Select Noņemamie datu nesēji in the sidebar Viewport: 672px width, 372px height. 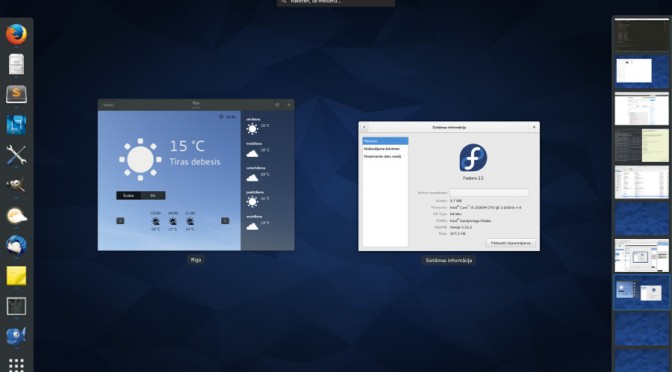385,156
